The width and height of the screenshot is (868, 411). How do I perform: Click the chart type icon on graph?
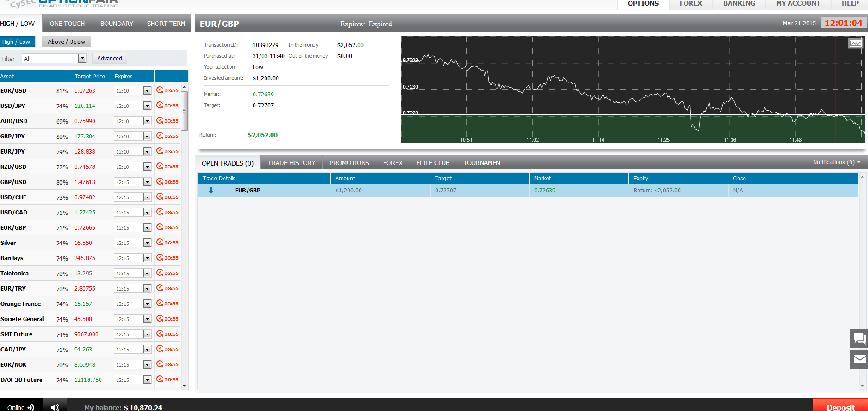856,43
